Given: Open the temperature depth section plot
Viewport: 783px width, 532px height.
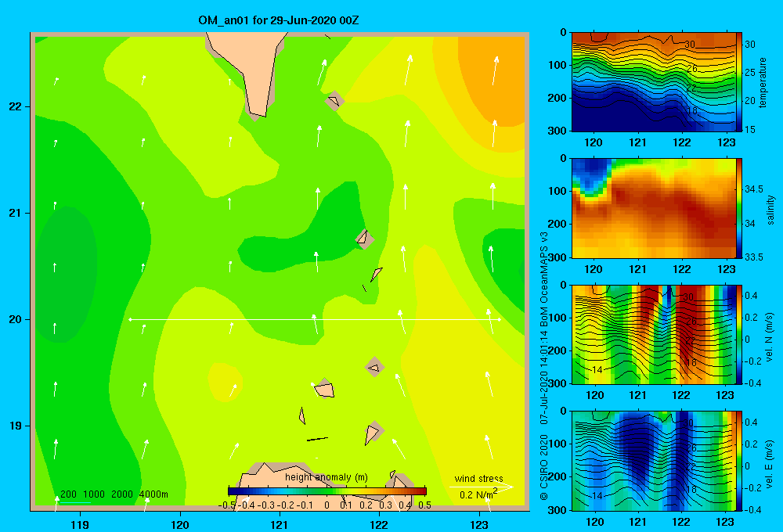Looking at the screenshot, I should click(654, 82).
